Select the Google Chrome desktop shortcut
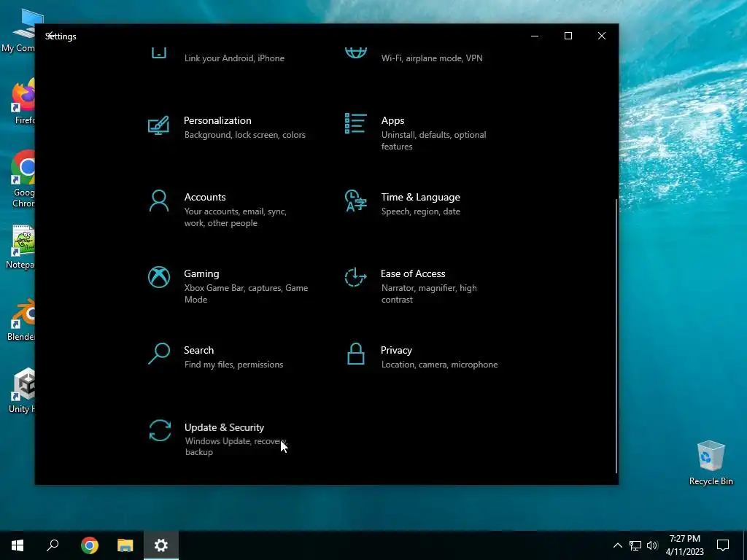 point(23,179)
